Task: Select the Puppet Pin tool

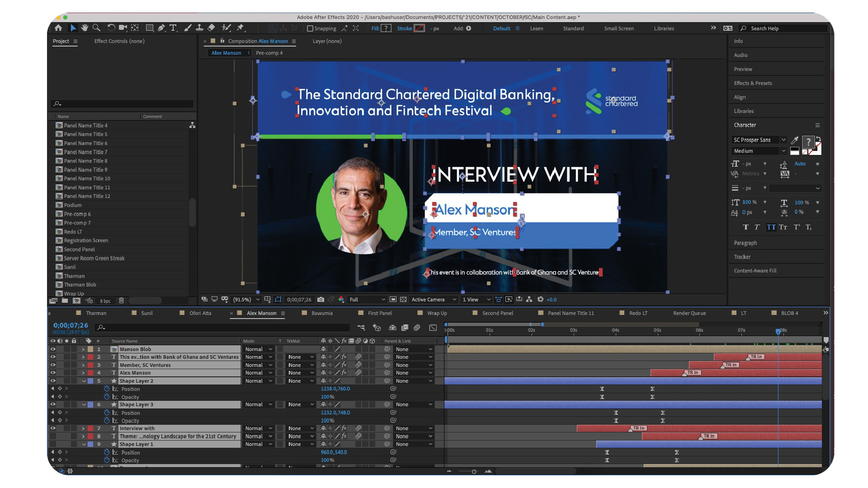Action: (241, 28)
